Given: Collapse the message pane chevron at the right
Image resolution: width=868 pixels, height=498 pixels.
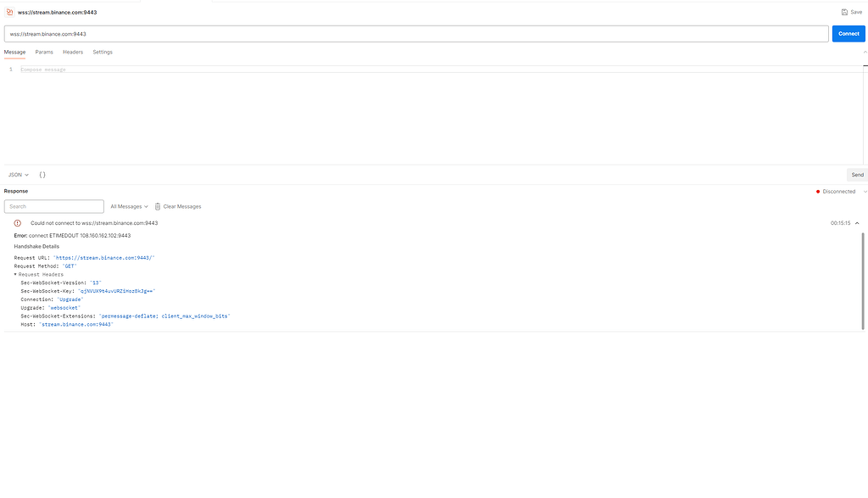Looking at the screenshot, I should 865,52.
